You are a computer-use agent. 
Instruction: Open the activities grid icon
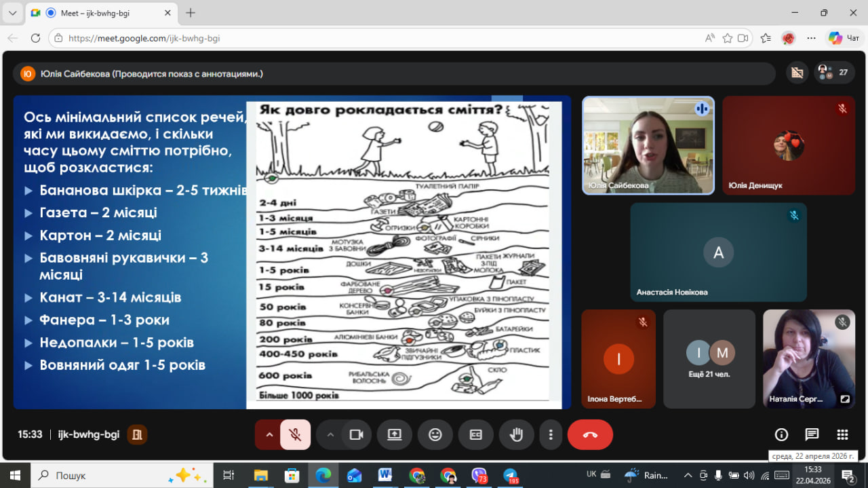tap(842, 435)
